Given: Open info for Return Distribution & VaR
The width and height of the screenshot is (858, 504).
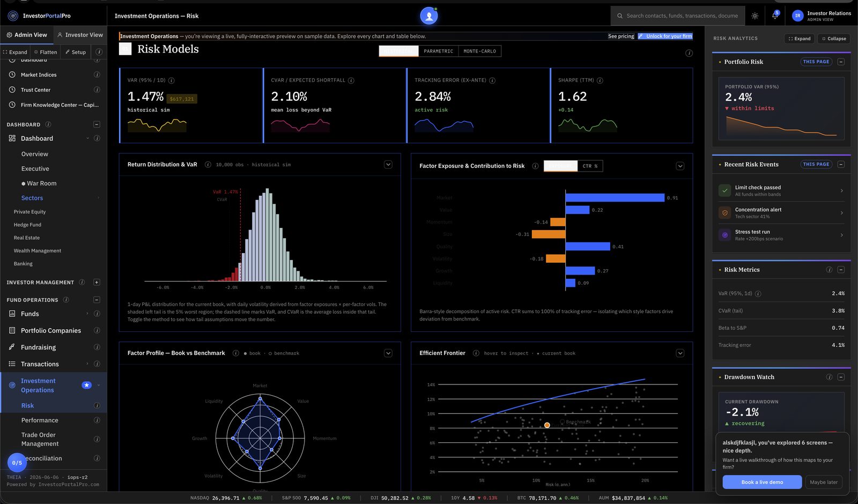Looking at the screenshot, I should tap(208, 165).
